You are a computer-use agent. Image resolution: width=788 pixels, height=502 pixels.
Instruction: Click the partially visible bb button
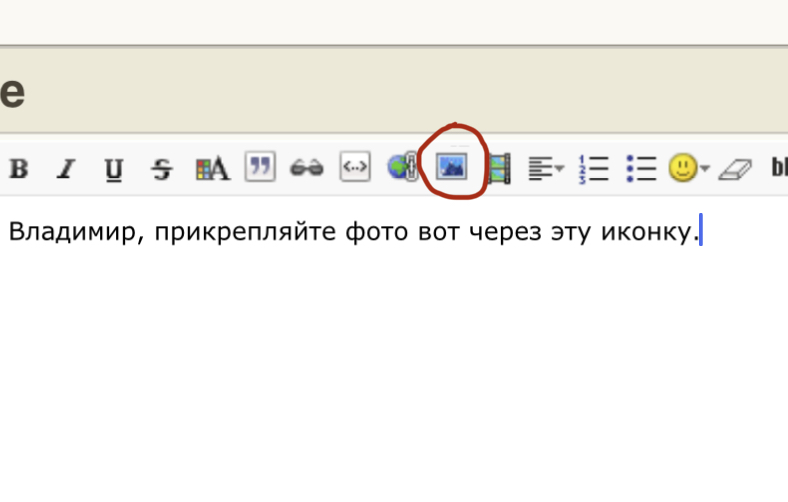[779, 168]
